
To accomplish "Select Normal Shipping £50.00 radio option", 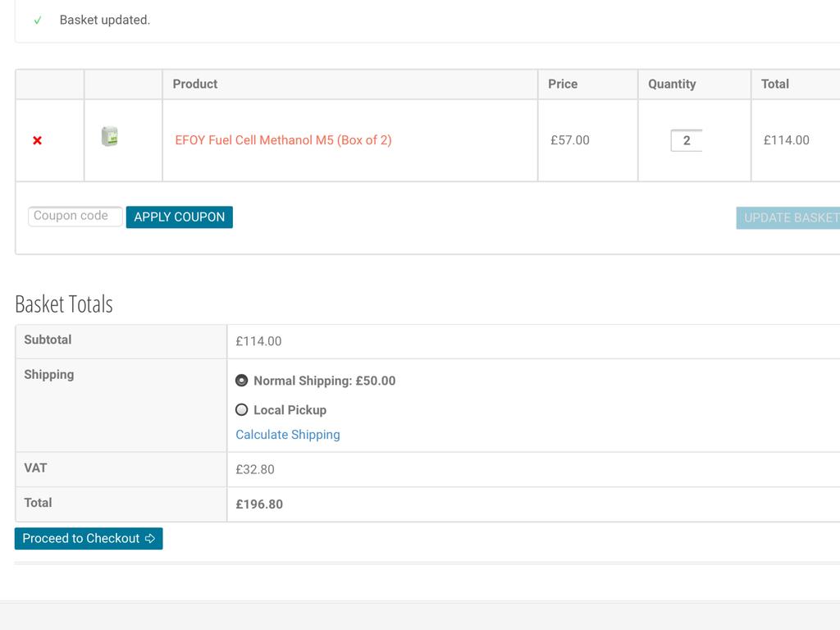I will pos(241,381).
